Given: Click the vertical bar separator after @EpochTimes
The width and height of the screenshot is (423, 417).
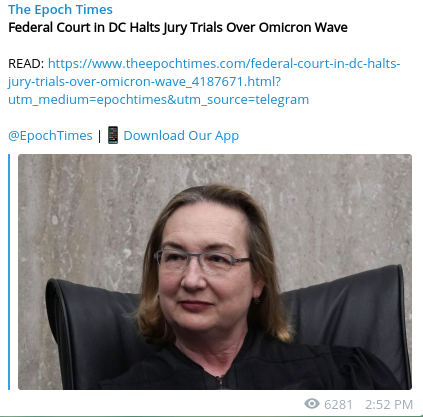Looking at the screenshot, I should coord(100,136).
